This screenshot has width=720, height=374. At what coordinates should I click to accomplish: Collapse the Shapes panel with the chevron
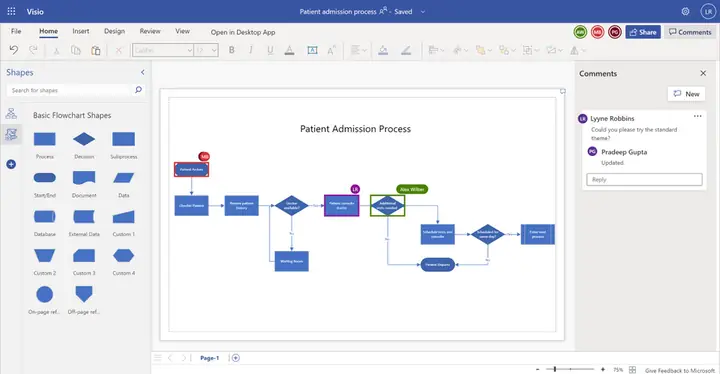[x=143, y=72]
